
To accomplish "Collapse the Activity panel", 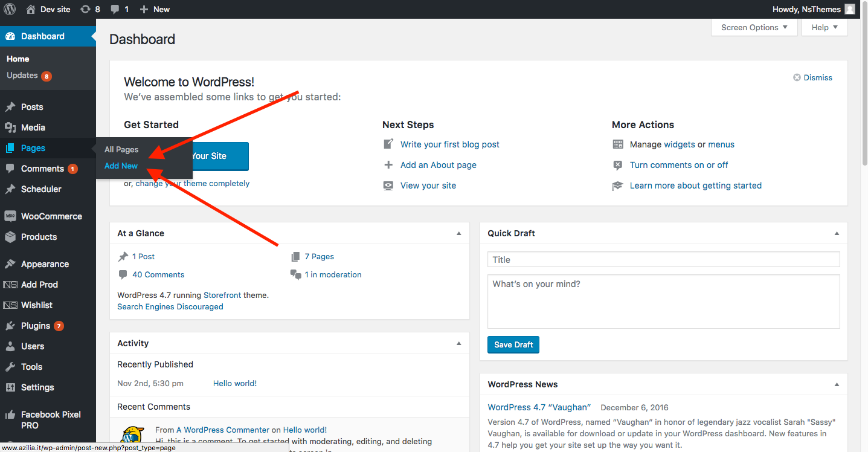I will point(458,343).
